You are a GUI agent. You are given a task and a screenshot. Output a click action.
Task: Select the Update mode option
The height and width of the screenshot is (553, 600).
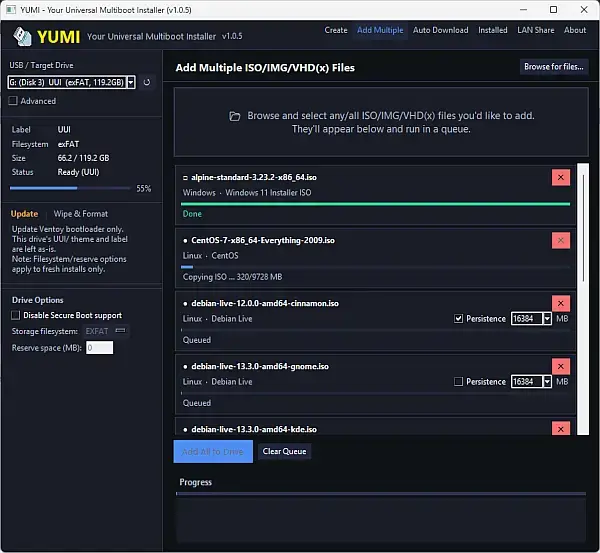click(24, 214)
